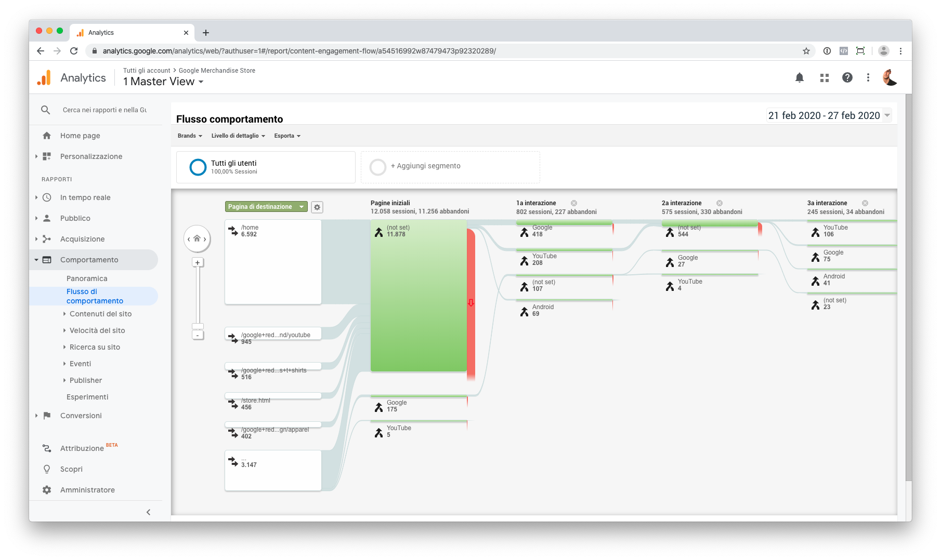The height and width of the screenshot is (560, 941).
Task: Open the notifications bell
Action: (800, 77)
